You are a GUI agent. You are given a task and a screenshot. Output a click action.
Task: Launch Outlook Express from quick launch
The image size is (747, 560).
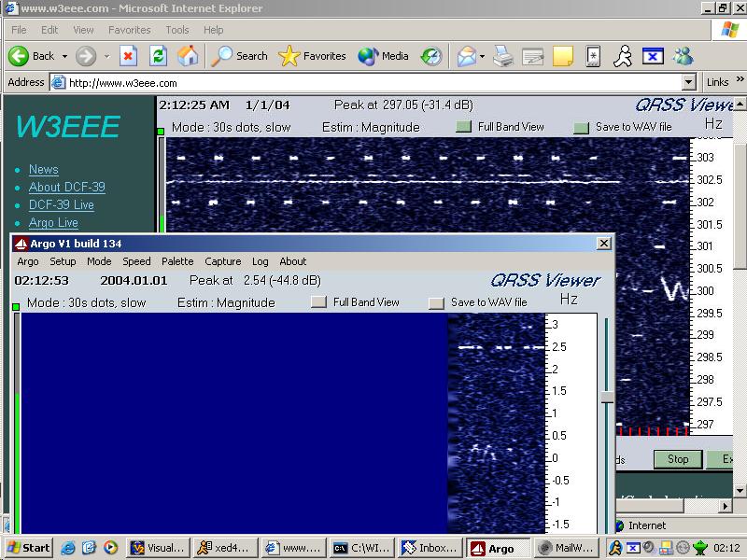[89, 548]
